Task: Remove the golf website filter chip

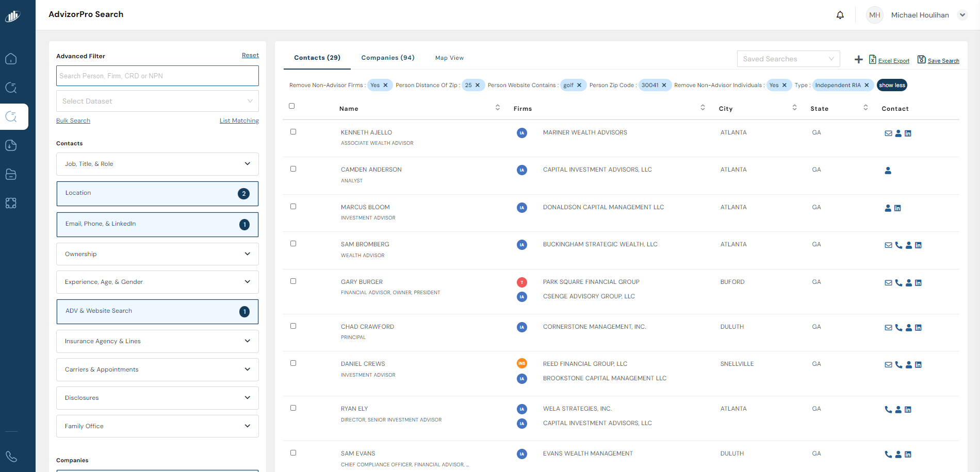Action: click(x=579, y=86)
